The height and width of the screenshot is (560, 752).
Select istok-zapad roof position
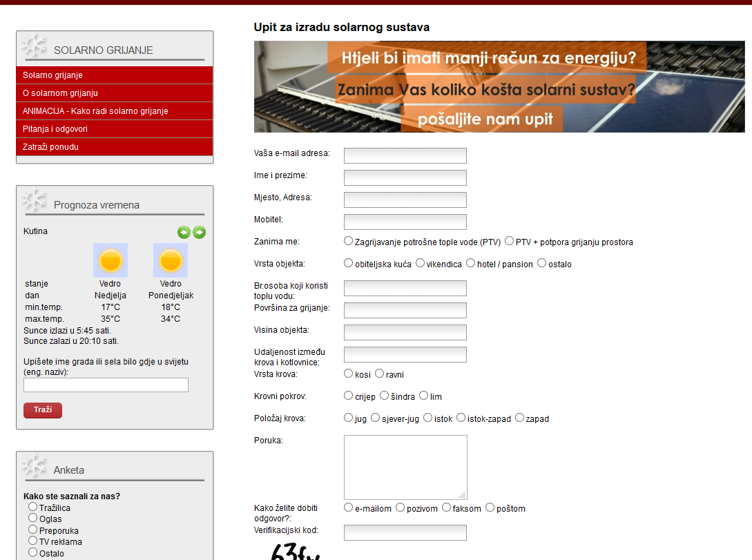(461, 418)
